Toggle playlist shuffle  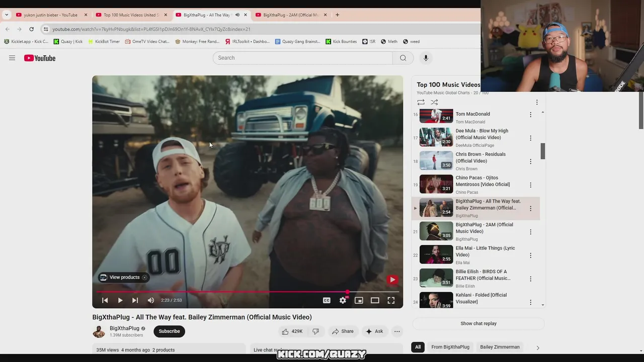coord(434,102)
